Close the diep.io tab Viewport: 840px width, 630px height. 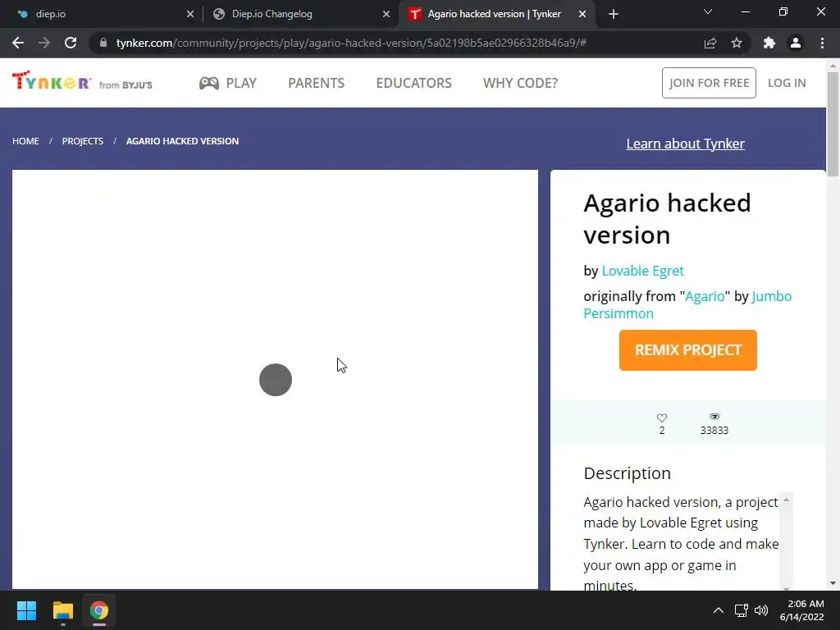(x=190, y=15)
